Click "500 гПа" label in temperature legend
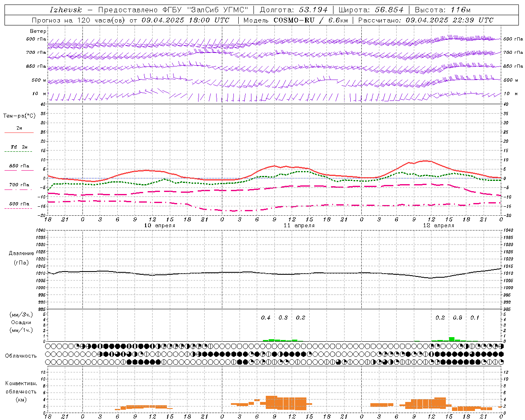The height and width of the screenshot is (420, 525). click(19, 204)
